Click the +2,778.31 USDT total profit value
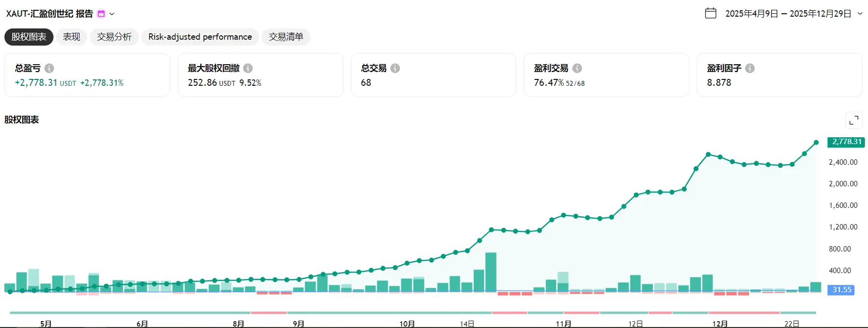The width and height of the screenshot is (868, 328). coord(46,83)
